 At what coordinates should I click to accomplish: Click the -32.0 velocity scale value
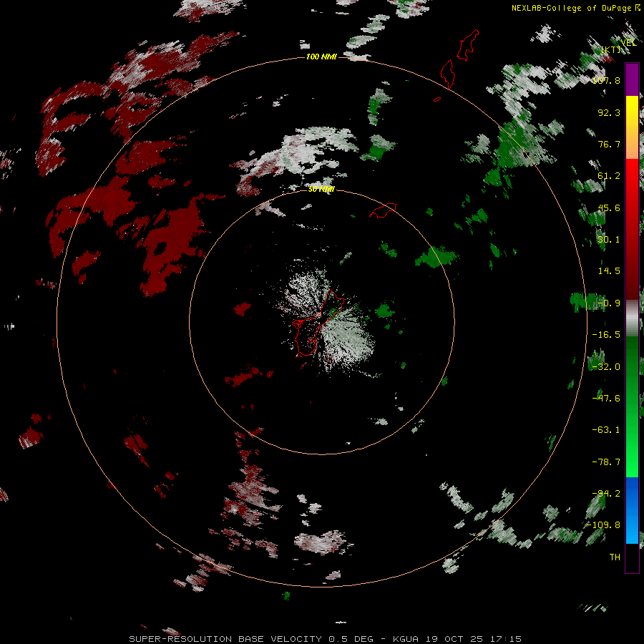(x=606, y=367)
